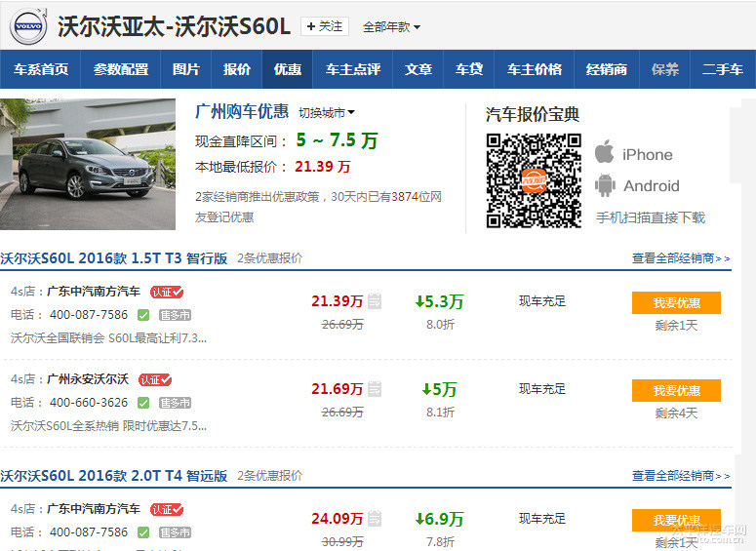The width and height of the screenshot is (756, 551).
Task: Click the 24.09万 price
Action: click(337, 519)
